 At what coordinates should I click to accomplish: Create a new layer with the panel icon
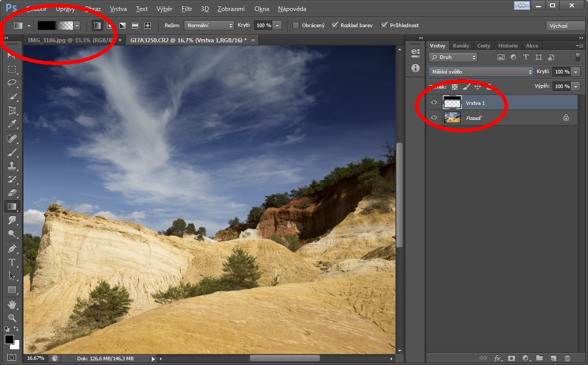click(x=554, y=358)
